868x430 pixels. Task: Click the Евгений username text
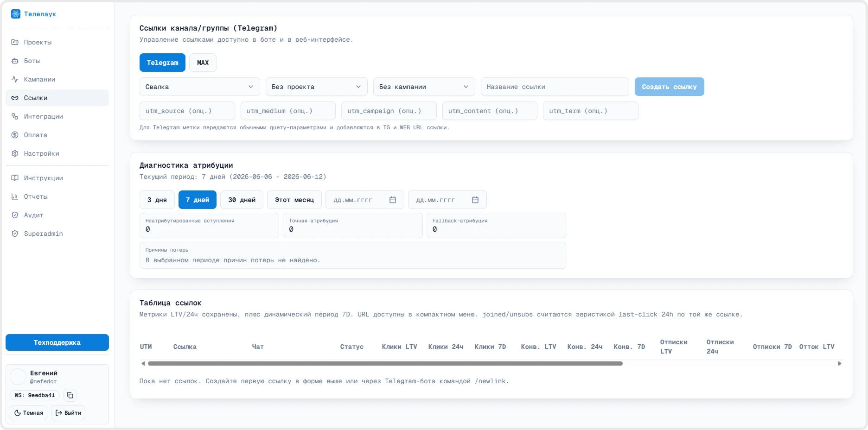point(44,373)
